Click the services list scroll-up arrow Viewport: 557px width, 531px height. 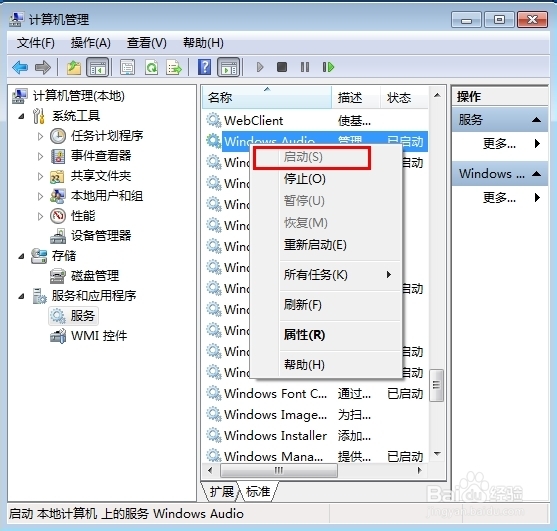point(437,95)
